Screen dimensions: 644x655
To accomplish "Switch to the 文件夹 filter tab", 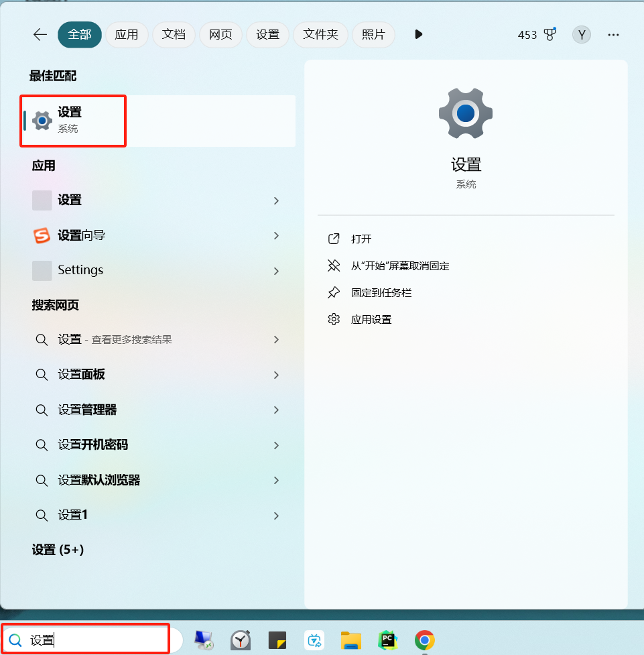I will [x=320, y=35].
